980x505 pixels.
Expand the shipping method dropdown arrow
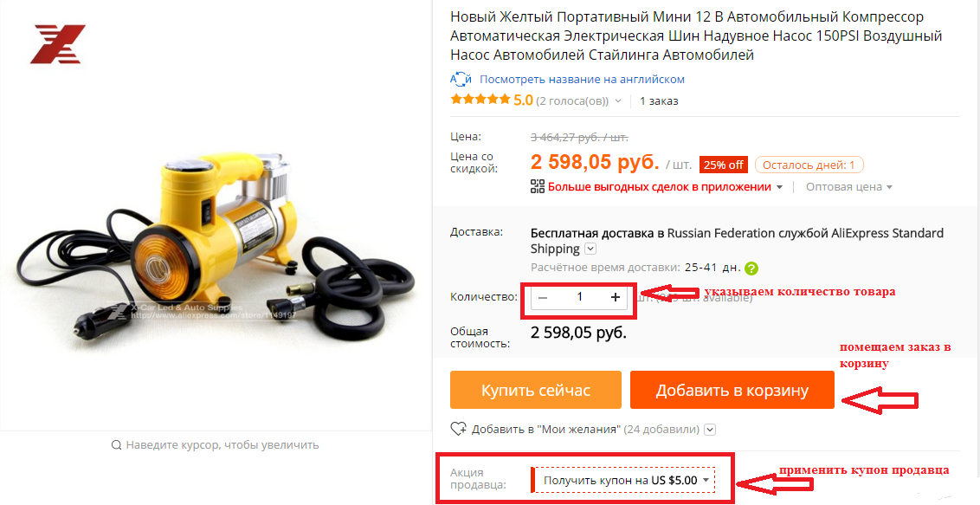click(590, 249)
